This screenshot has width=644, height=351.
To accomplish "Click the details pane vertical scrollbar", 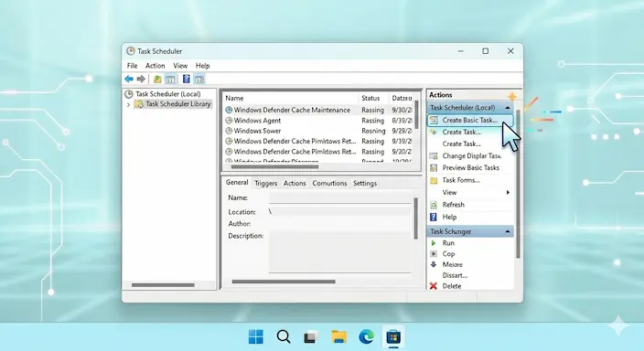I will point(415,218).
